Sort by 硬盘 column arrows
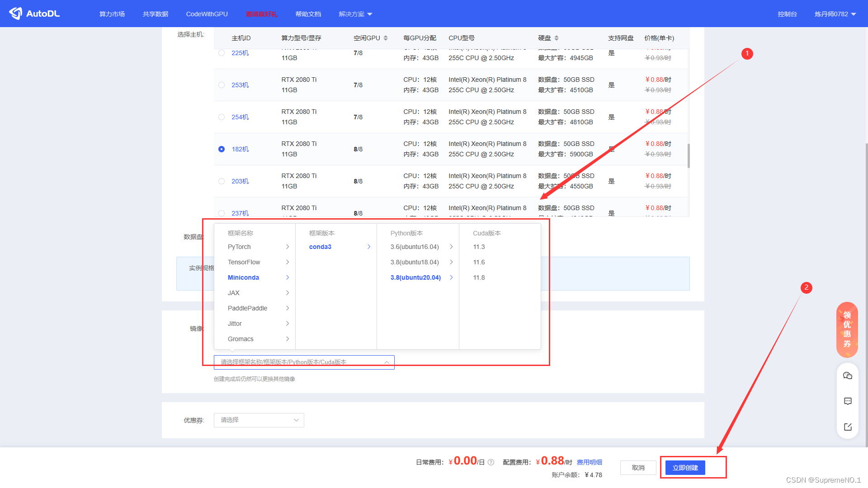 pos(557,38)
